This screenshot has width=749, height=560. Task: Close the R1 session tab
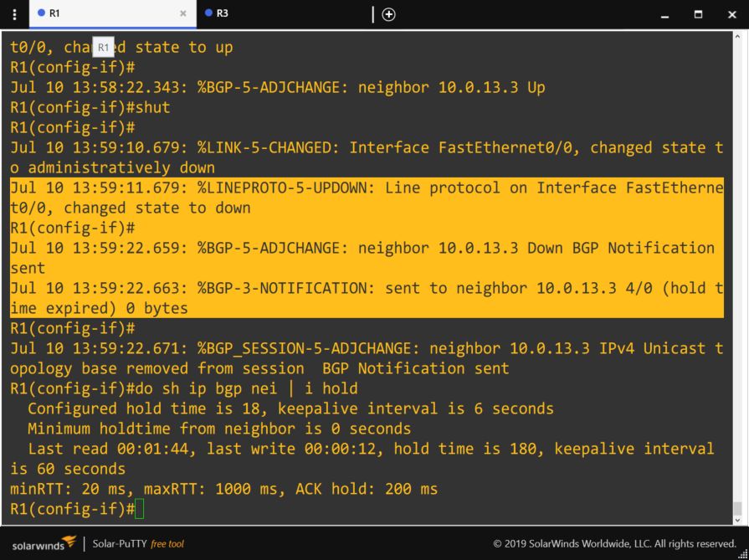(x=183, y=14)
